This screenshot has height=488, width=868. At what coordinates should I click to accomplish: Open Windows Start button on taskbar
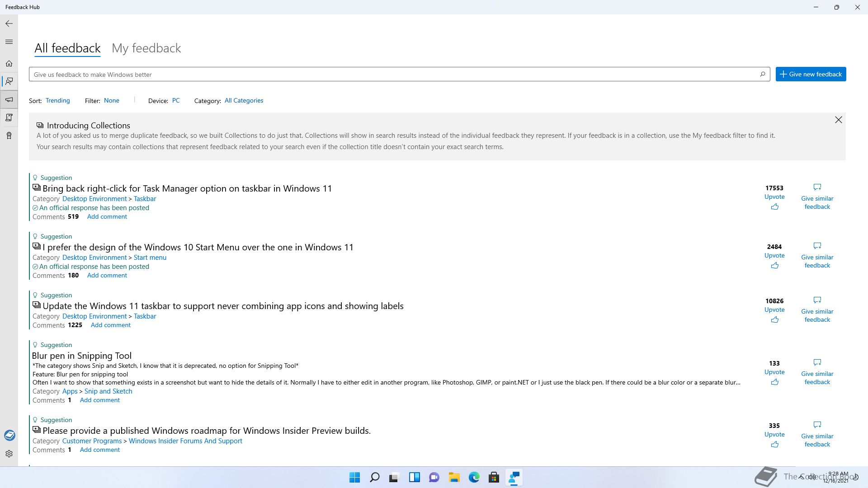355,477
